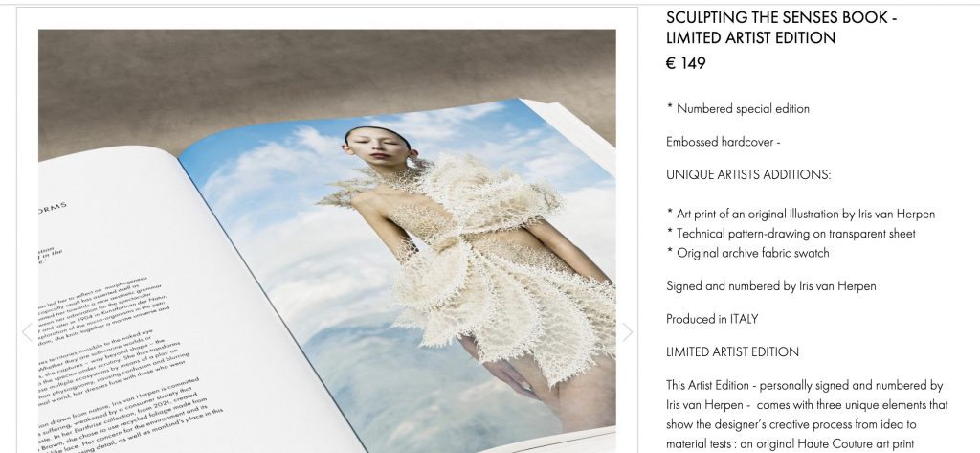Click the Numbered special edition line
Screen dimensions: 980x453
[x=738, y=109]
